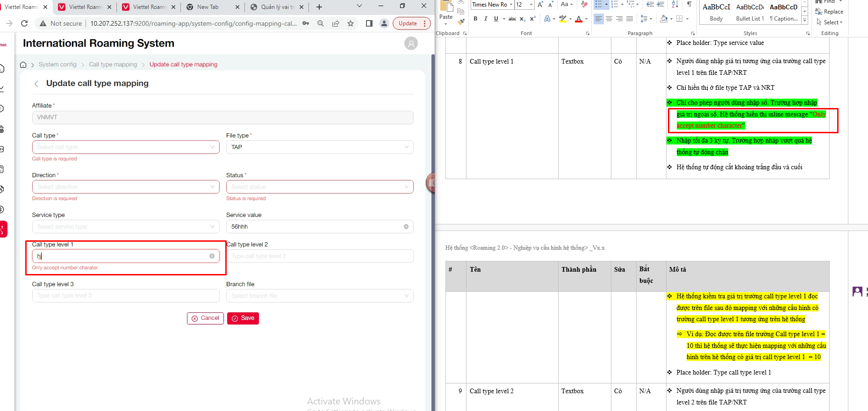Toggle Bold formatting in Word
The height and width of the screenshot is (411, 868).
point(475,19)
